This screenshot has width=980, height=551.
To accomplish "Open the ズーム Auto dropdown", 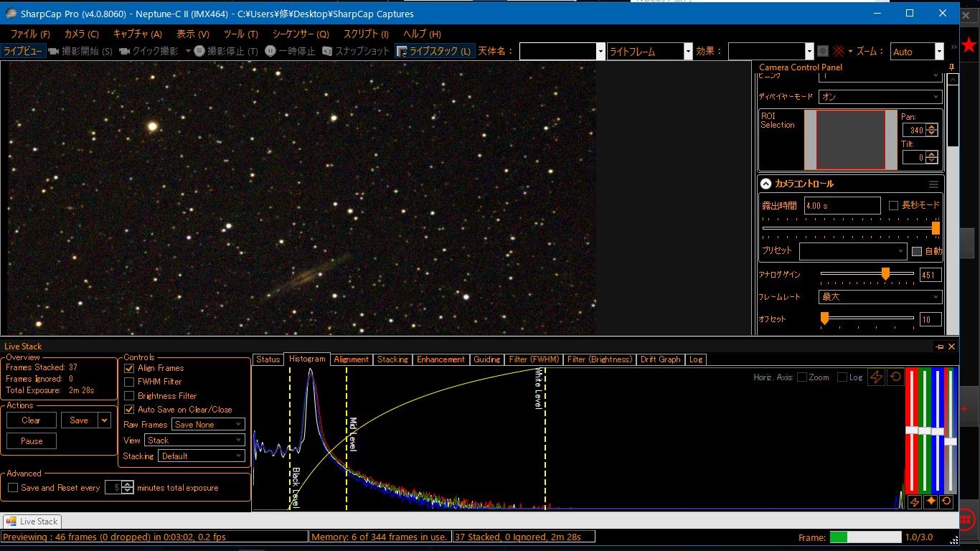I will (x=938, y=52).
